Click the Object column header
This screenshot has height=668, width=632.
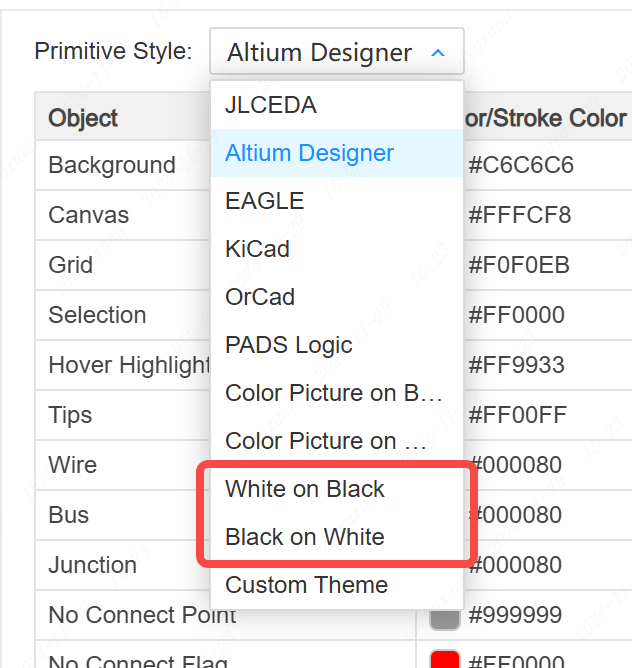click(83, 118)
